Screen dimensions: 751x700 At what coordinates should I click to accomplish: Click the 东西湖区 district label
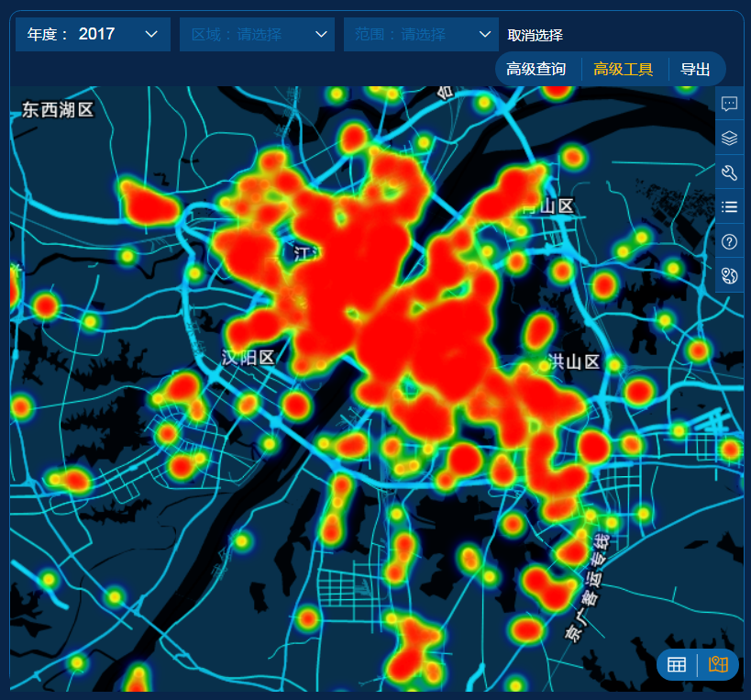58,110
